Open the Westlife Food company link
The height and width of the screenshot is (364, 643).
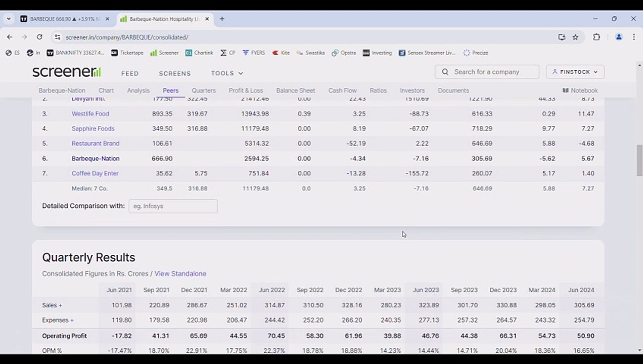click(x=90, y=114)
